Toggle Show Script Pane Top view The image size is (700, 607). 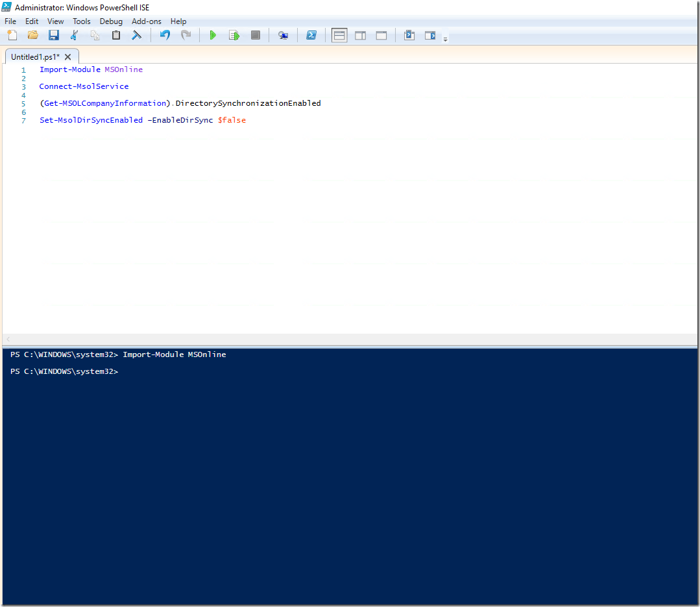[339, 35]
